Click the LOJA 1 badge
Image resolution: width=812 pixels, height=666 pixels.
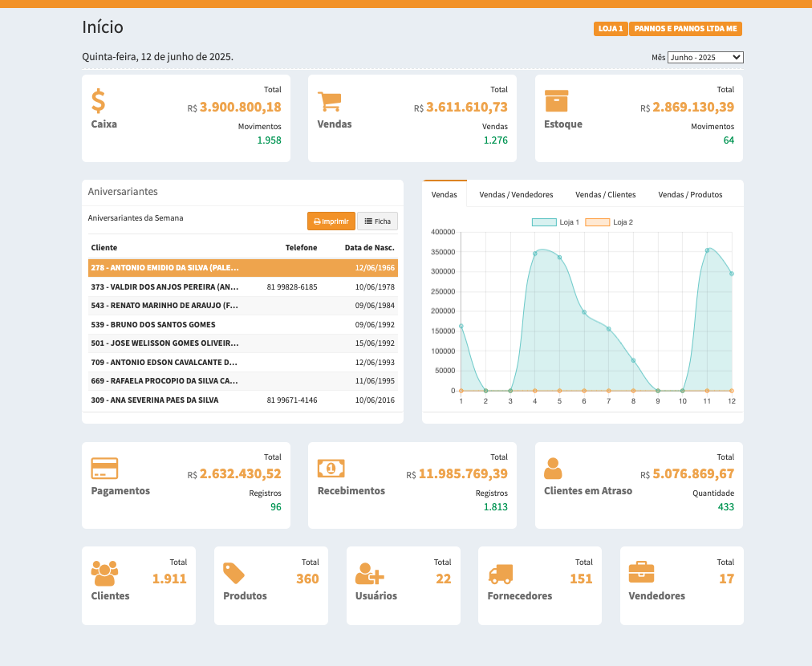coord(611,29)
